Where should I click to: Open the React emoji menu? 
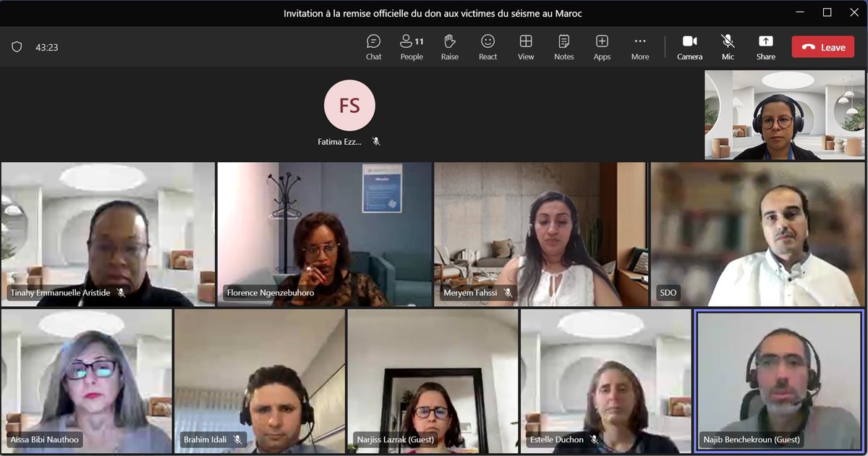[488, 47]
